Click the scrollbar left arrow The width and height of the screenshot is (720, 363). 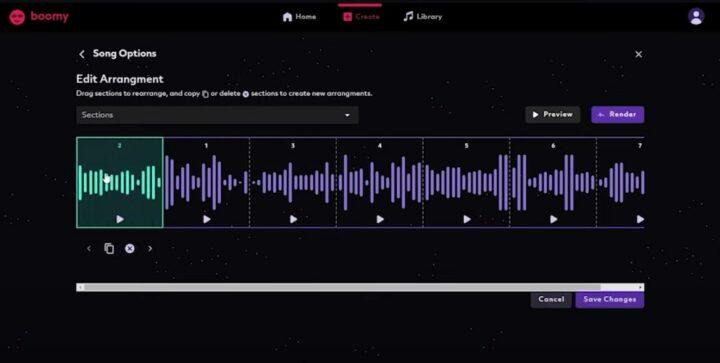pos(80,287)
